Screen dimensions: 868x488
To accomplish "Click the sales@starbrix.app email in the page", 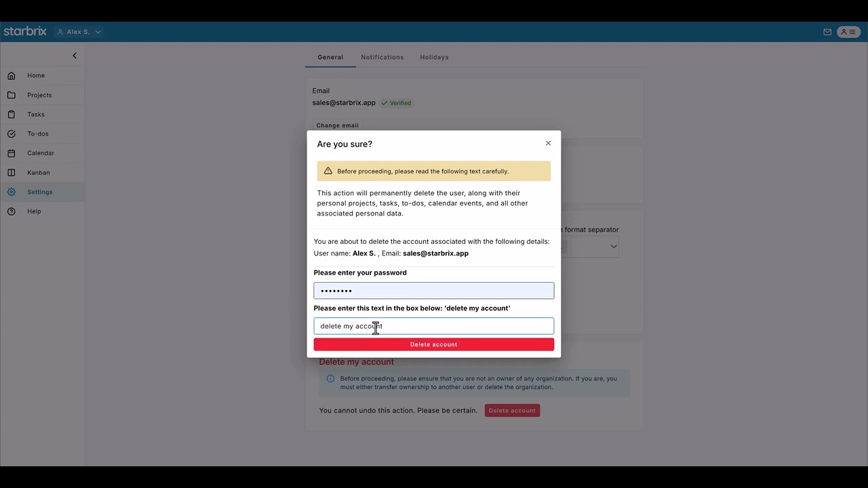I will pos(344,103).
